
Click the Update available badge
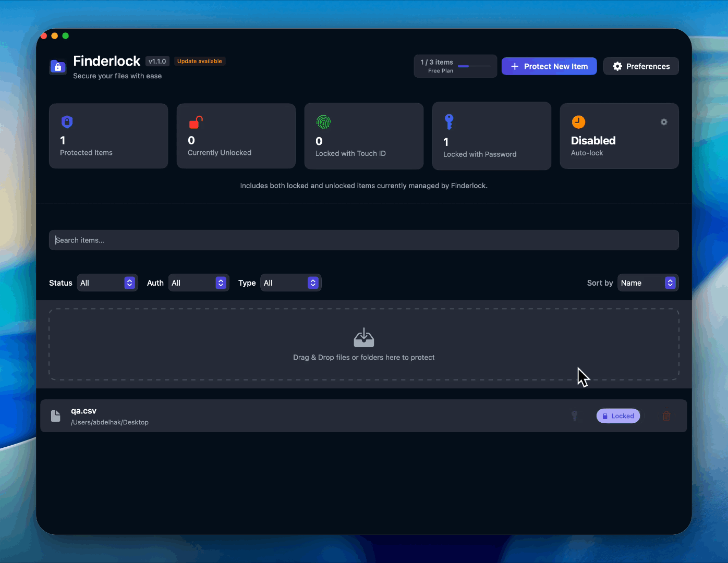[200, 61]
